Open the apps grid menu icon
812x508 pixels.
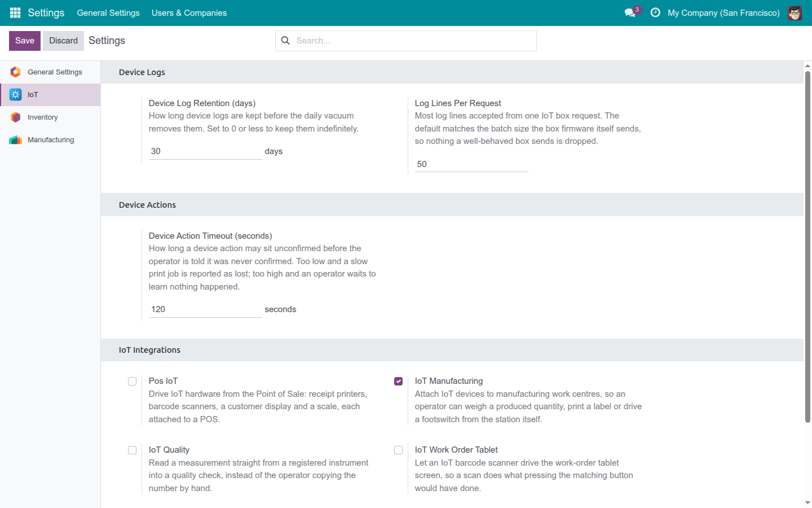click(x=15, y=12)
